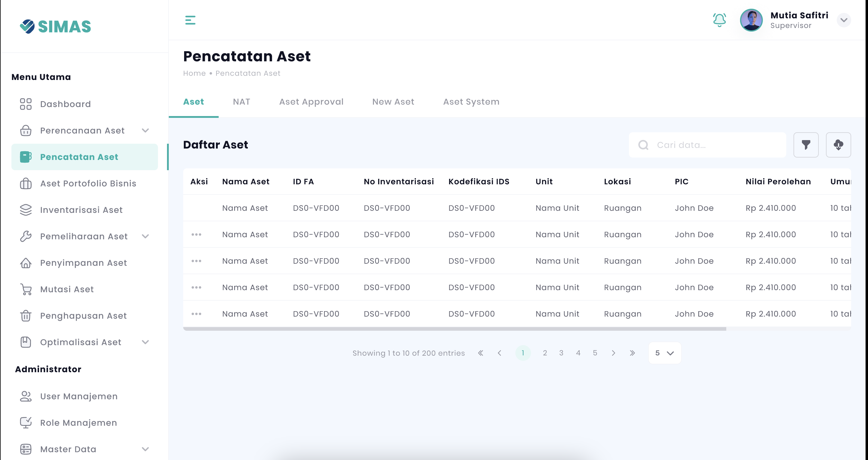Click the cloud download export icon
Viewport: 868px width, 460px height.
point(838,145)
